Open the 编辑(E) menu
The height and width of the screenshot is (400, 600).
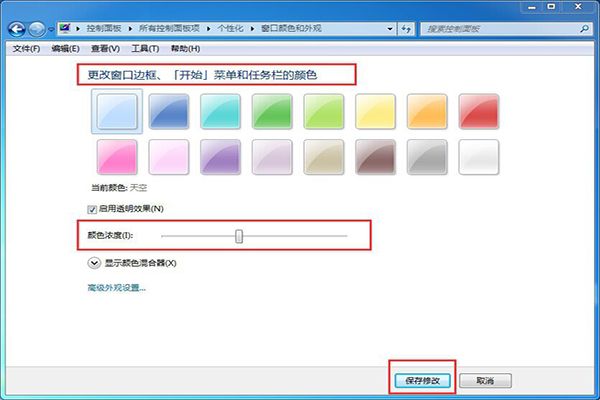pos(65,49)
